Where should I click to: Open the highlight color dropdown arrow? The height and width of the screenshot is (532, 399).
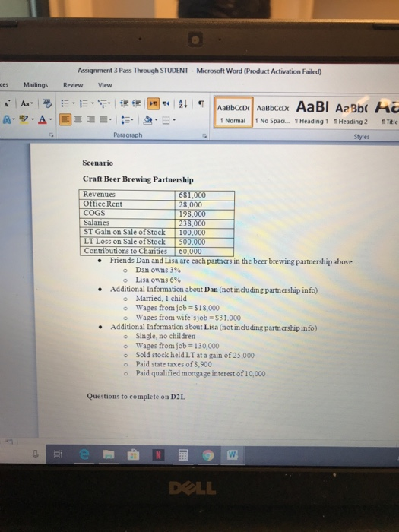(x=33, y=119)
